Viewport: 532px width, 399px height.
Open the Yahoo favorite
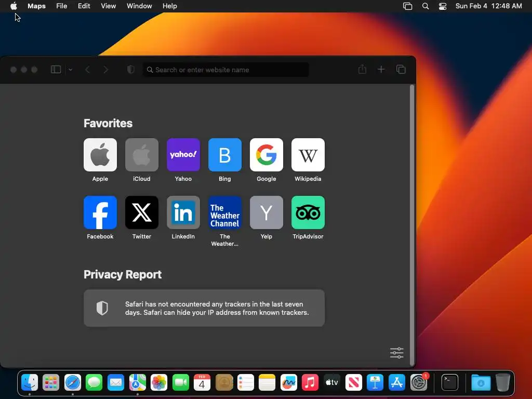pyautogui.click(x=183, y=155)
